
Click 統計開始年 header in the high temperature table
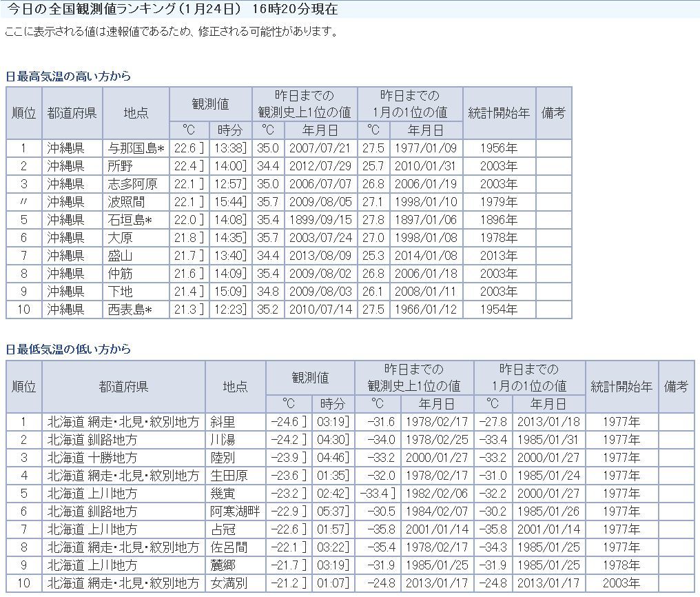[498, 112]
